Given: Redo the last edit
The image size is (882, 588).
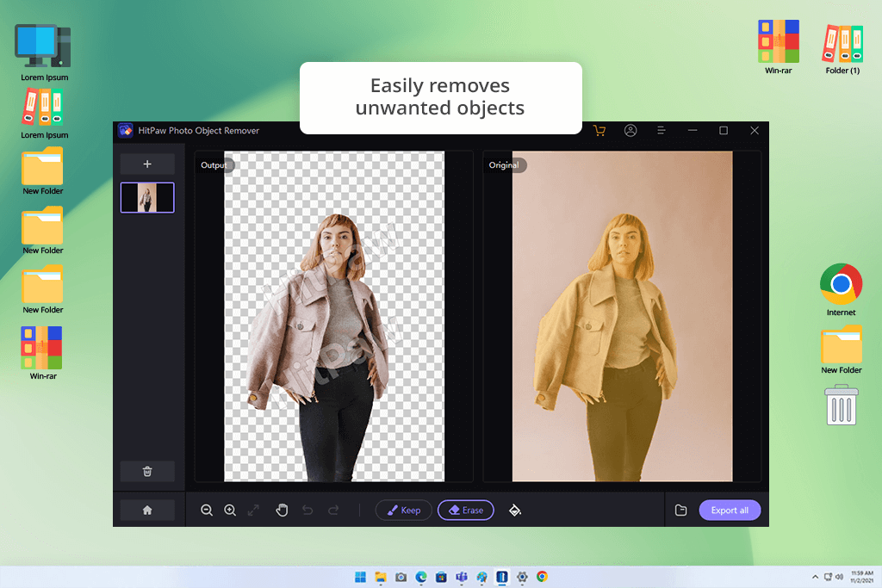Looking at the screenshot, I should [333, 510].
